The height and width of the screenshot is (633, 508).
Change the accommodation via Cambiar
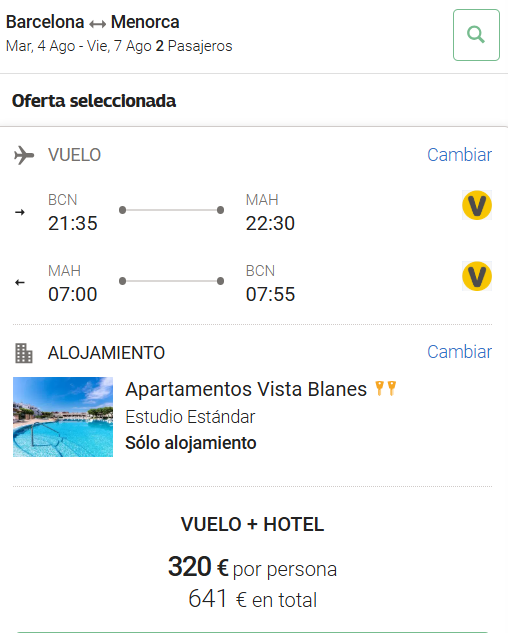460,352
